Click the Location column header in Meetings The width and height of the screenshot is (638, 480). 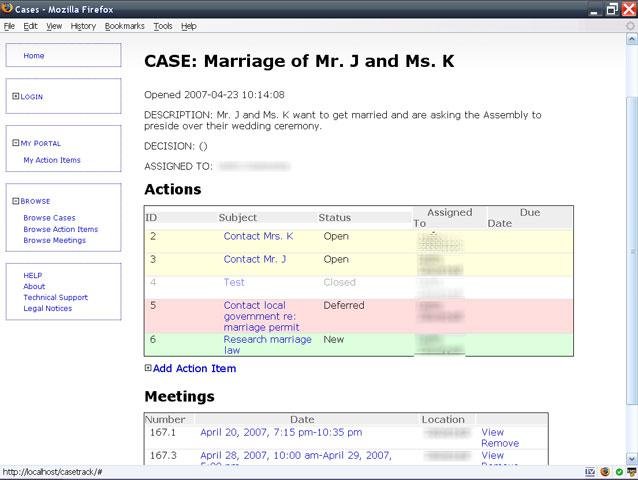pyautogui.click(x=443, y=419)
